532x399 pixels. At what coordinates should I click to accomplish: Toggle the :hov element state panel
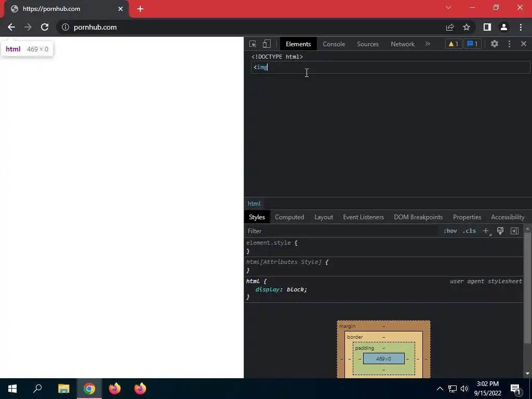coord(450,231)
